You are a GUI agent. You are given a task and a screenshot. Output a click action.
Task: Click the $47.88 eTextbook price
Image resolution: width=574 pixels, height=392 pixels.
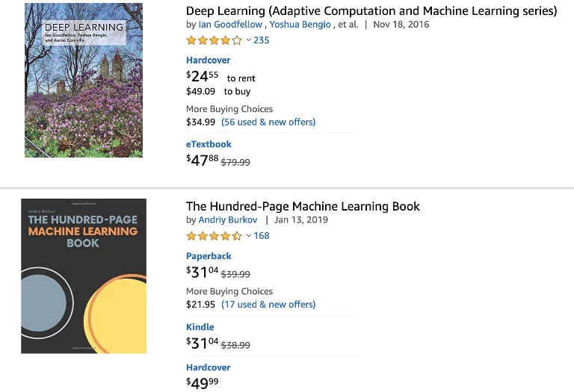[202, 159]
